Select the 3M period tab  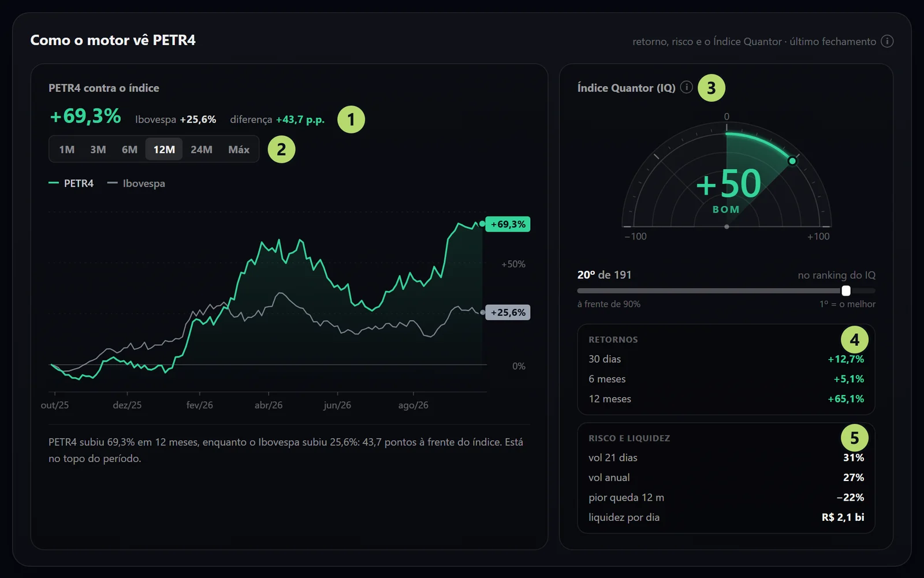98,150
